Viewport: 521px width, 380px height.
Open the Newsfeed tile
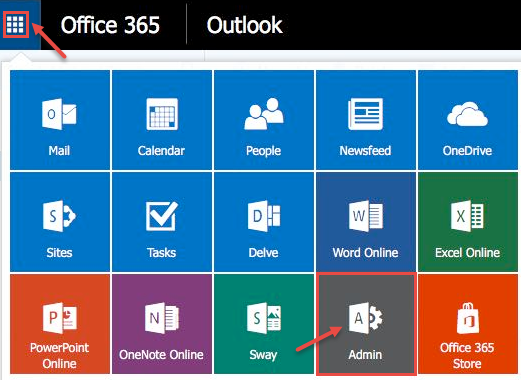[x=366, y=120]
